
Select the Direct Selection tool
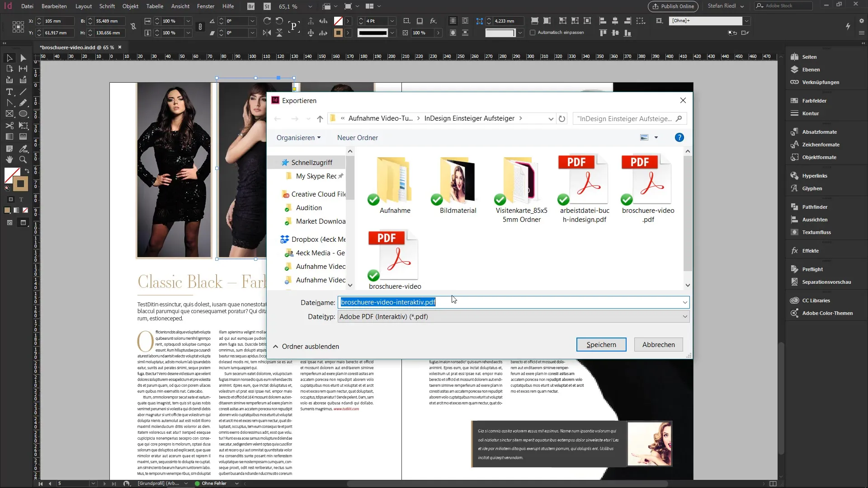click(23, 58)
